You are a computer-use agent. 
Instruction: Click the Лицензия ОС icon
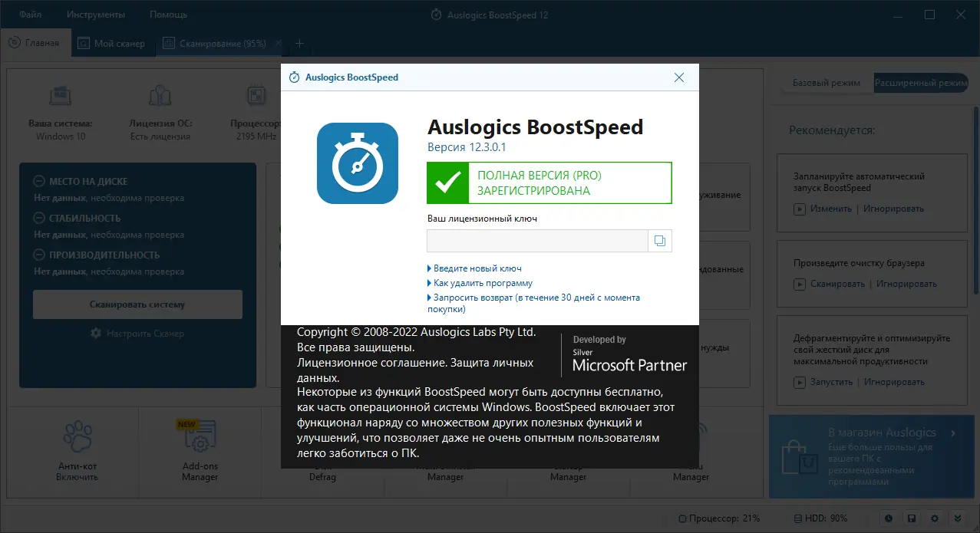tap(160, 96)
